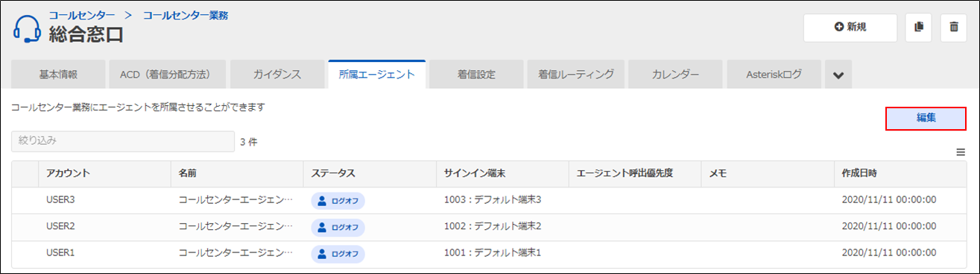This screenshot has width=980, height=274.
Task: Click the 新規 create button
Action: pyautogui.click(x=850, y=27)
